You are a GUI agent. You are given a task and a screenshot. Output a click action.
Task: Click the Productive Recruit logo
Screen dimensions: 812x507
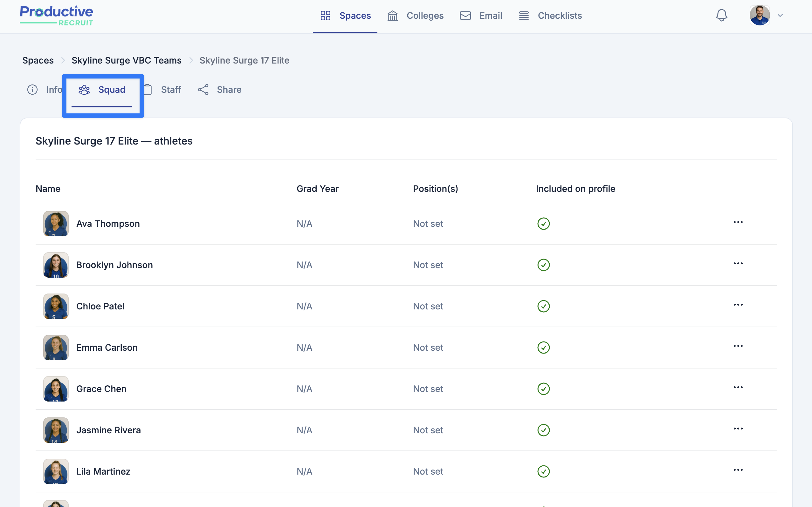(56, 16)
